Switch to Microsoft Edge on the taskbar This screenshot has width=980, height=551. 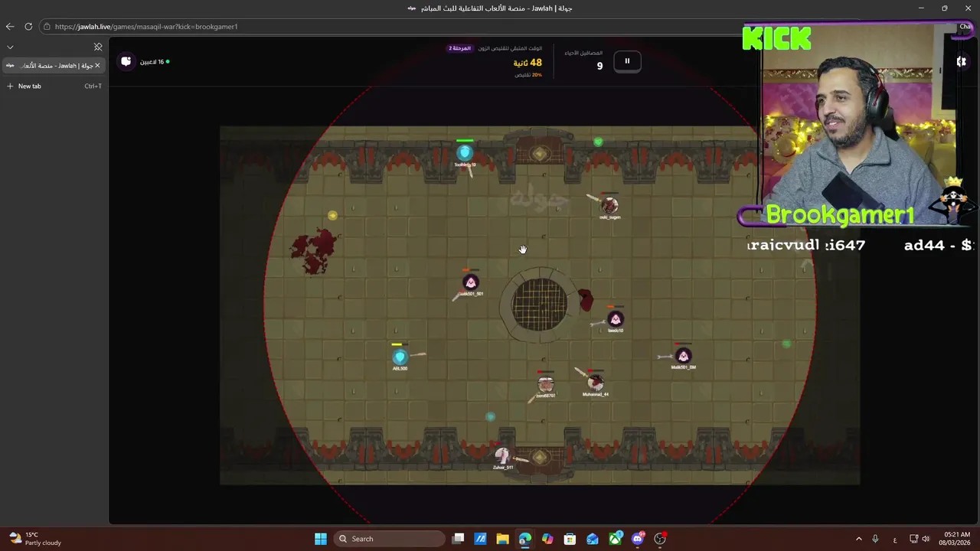524,539
